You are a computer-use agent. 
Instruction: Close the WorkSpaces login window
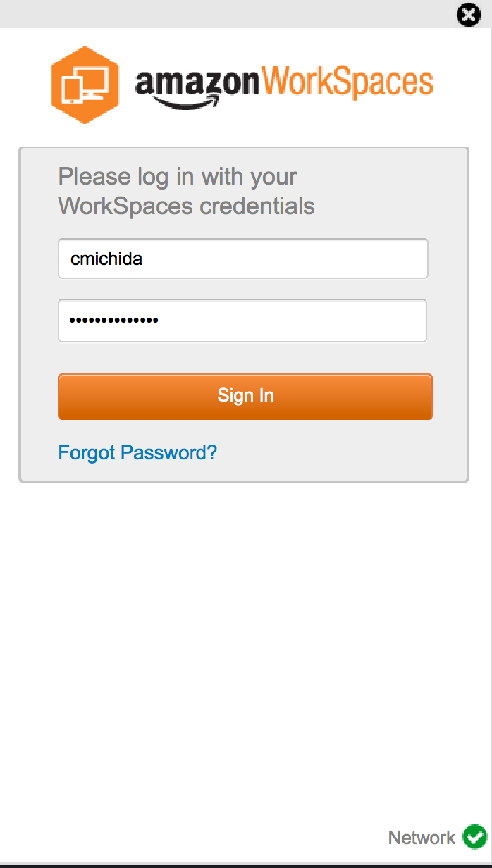pyautogui.click(x=469, y=14)
